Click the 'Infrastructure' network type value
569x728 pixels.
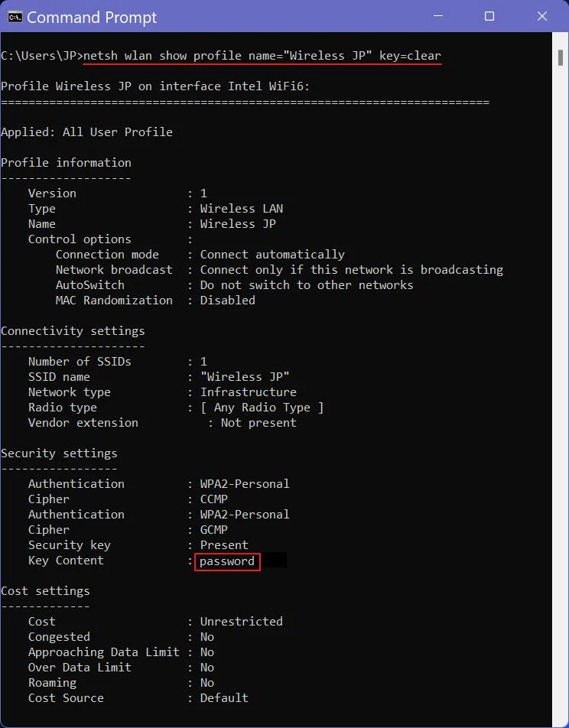coord(248,392)
